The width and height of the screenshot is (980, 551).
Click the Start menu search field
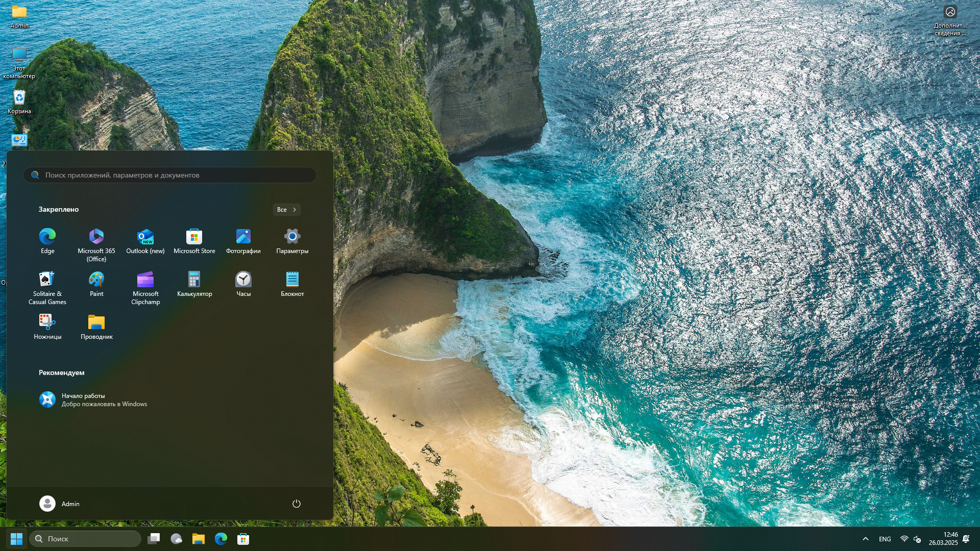click(x=170, y=175)
